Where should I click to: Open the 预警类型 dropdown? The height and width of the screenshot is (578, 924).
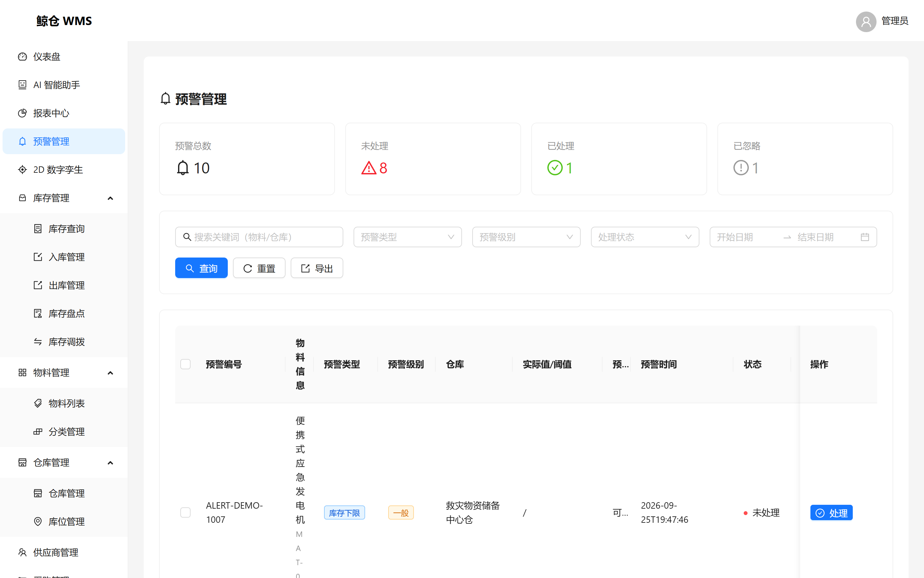click(x=407, y=237)
